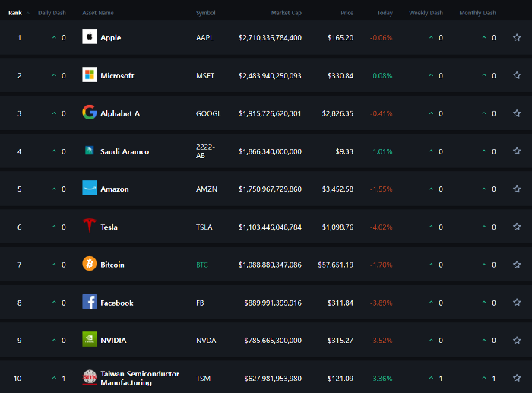This screenshot has height=393, width=532.
Task: Click the TSM weekly dash up arrow
Action: coord(431,377)
